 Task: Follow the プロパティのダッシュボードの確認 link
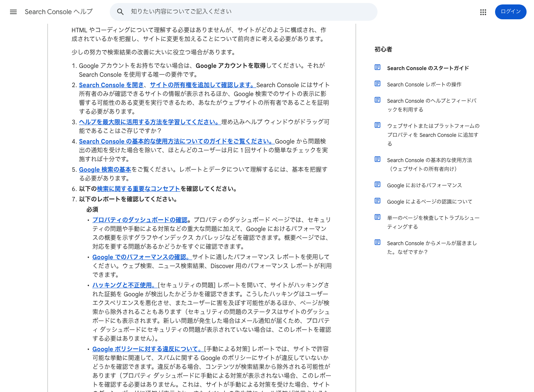pyautogui.click(x=140, y=220)
